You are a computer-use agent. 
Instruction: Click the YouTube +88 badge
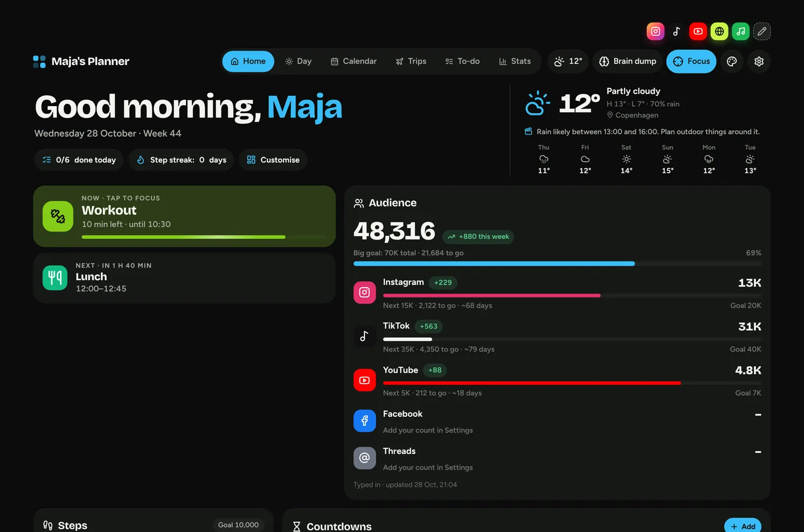435,370
